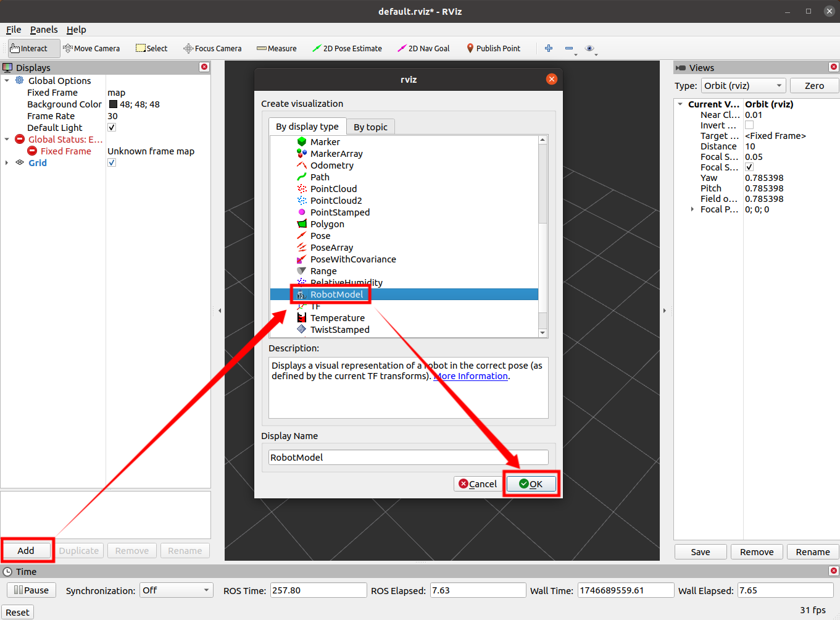Click the Fixed Frame value map
The image size is (840, 620).
pos(117,93)
